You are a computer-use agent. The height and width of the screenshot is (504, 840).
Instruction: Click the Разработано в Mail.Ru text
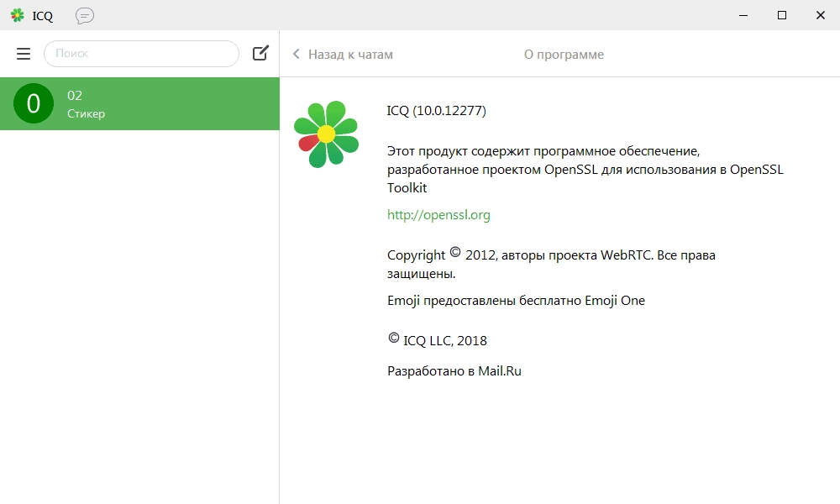pos(454,371)
